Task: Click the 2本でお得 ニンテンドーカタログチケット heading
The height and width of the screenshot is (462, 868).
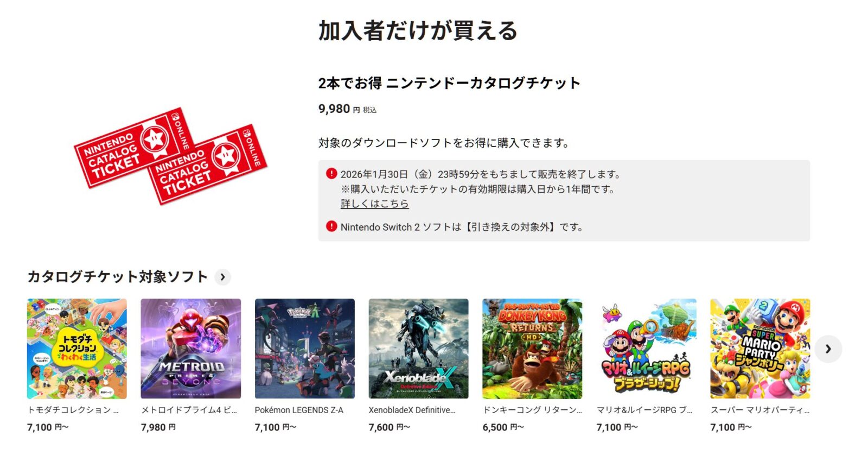Action: point(449,83)
